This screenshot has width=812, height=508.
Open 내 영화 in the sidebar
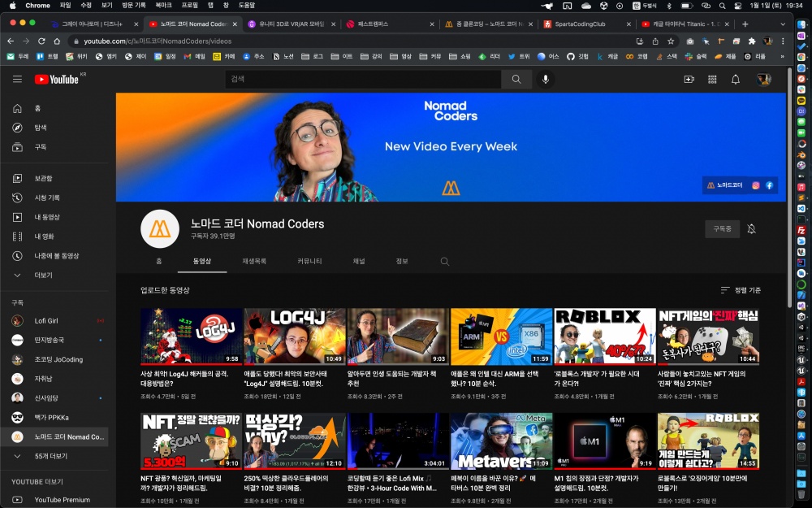click(x=55, y=237)
